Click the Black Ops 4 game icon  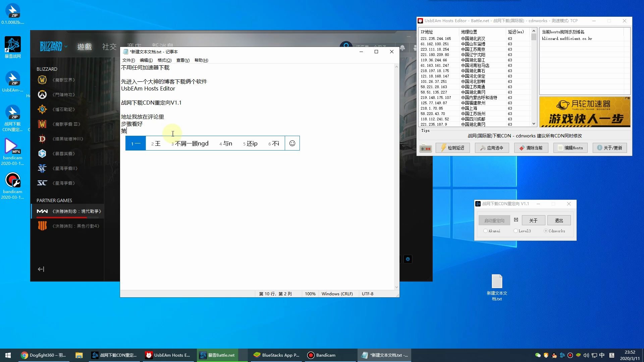(42, 226)
